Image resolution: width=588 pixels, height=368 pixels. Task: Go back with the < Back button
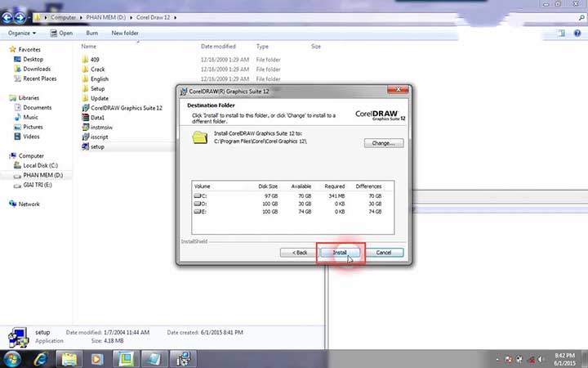300,253
